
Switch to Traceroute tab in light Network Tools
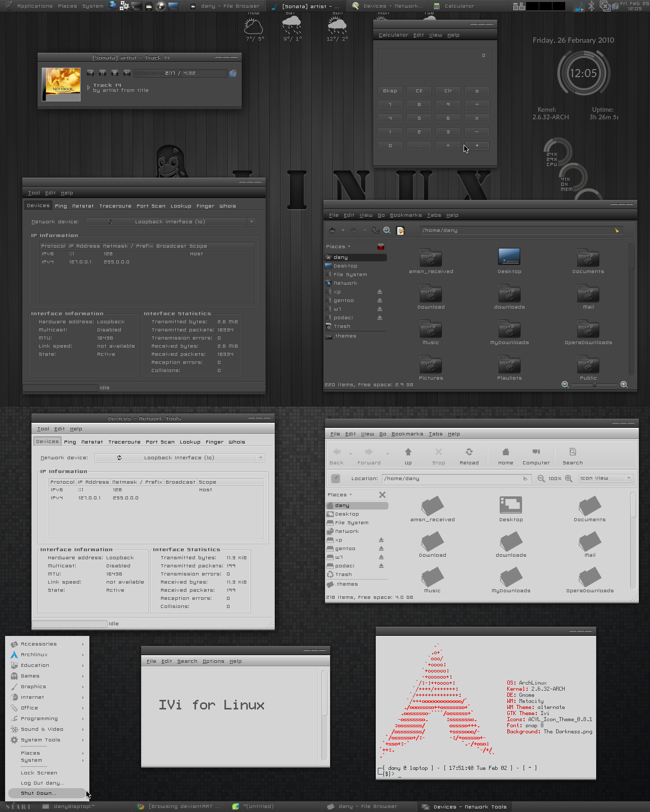coord(124,442)
